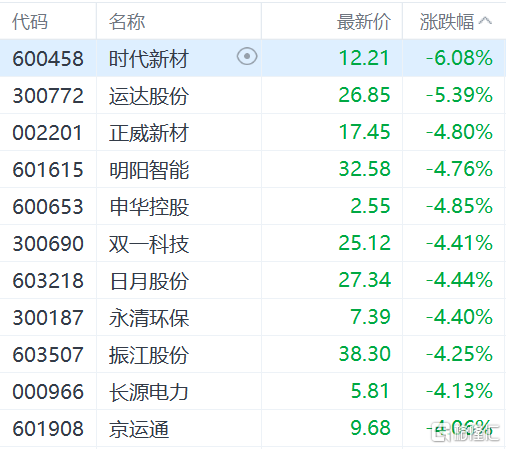Click price 26.85
Screen dimensions: 506x449
coord(364,95)
